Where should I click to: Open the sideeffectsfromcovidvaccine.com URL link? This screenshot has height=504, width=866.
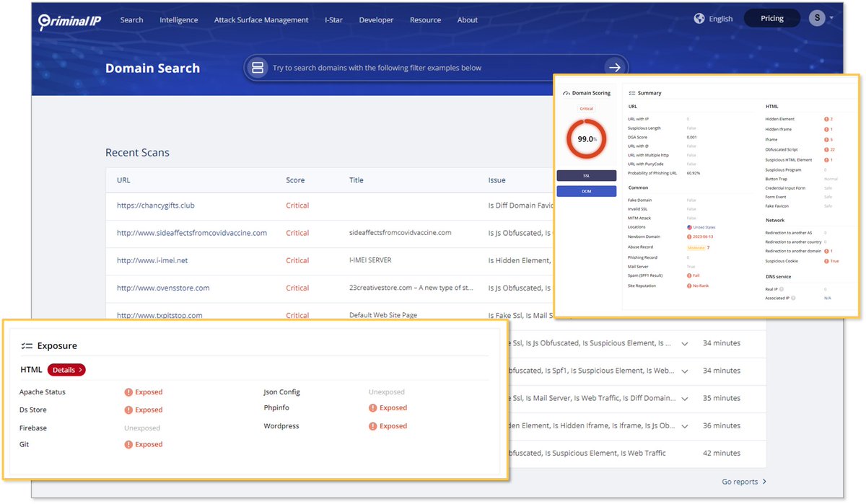[x=192, y=233]
